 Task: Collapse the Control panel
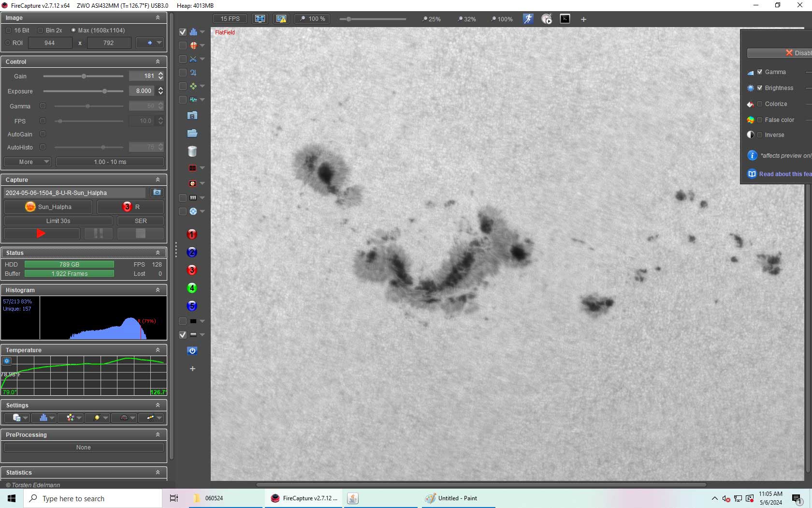[158, 61]
